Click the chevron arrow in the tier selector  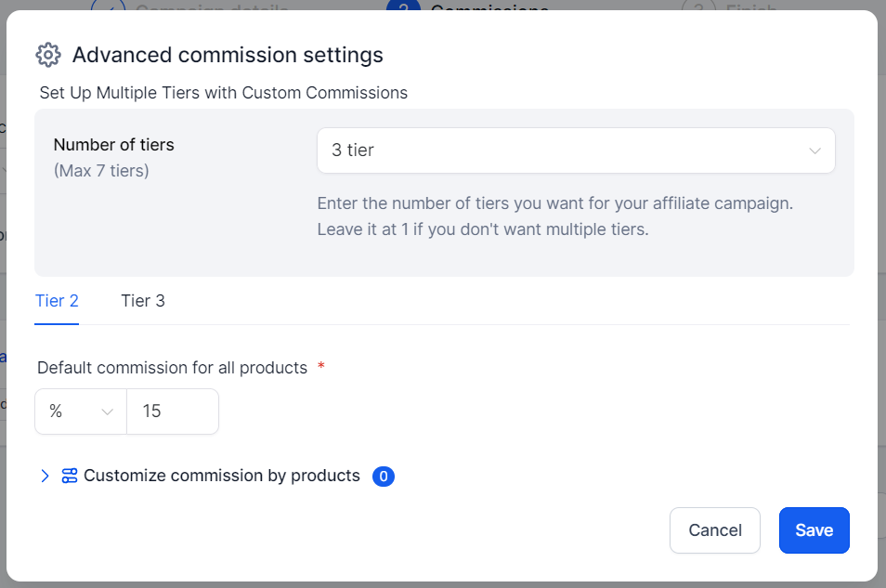[814, 150]
